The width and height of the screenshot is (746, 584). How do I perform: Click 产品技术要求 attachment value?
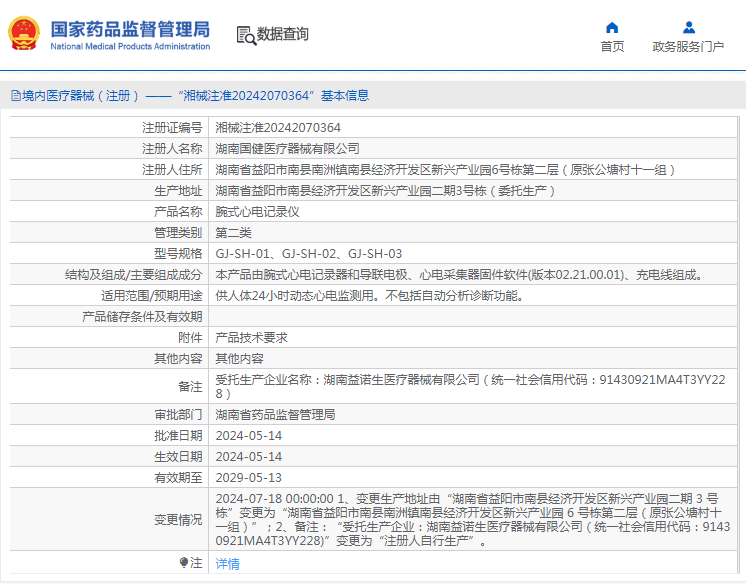pyautogui.click(x=252, y=337)
